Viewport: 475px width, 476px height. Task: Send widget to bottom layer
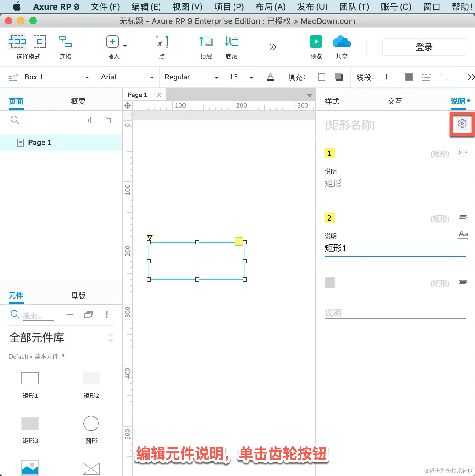click(x=232, y=41)
